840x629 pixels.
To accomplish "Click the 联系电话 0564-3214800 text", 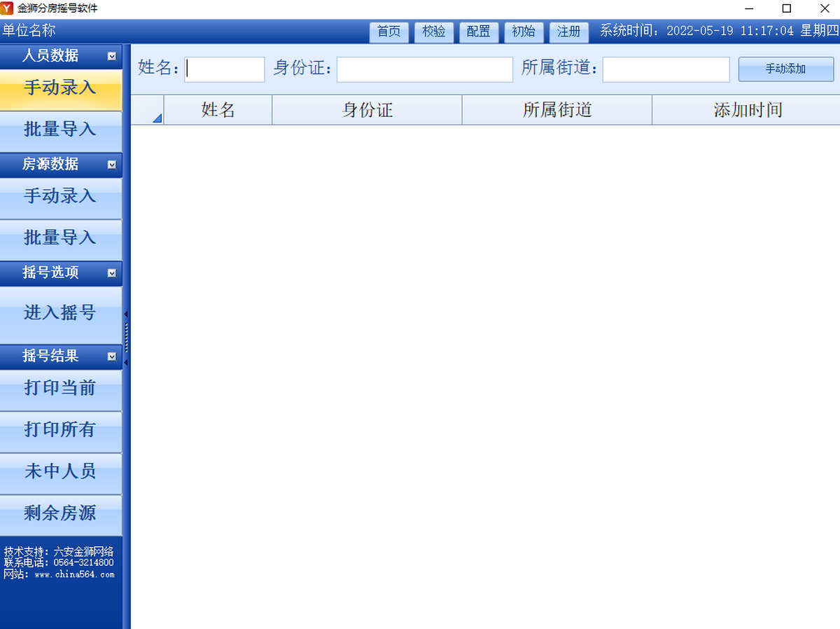I will [x=59, y=562].
